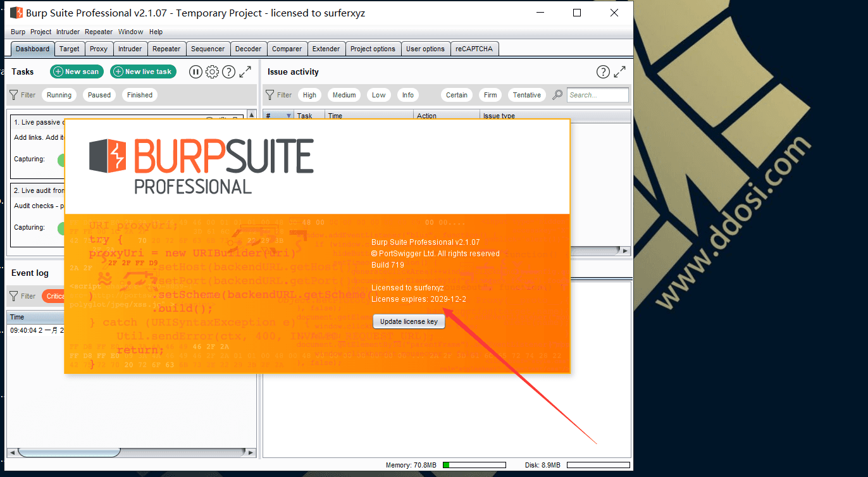Click License expires: 2029-12-2 text
Image resolution: width=868 pixels, height=477 pixels.
(419, 299)
